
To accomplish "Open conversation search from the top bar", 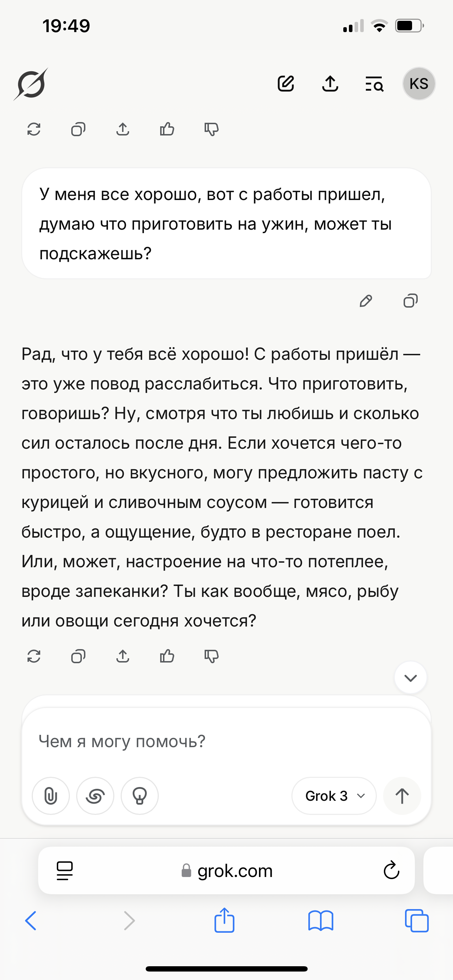I will (x=374, y=84).
